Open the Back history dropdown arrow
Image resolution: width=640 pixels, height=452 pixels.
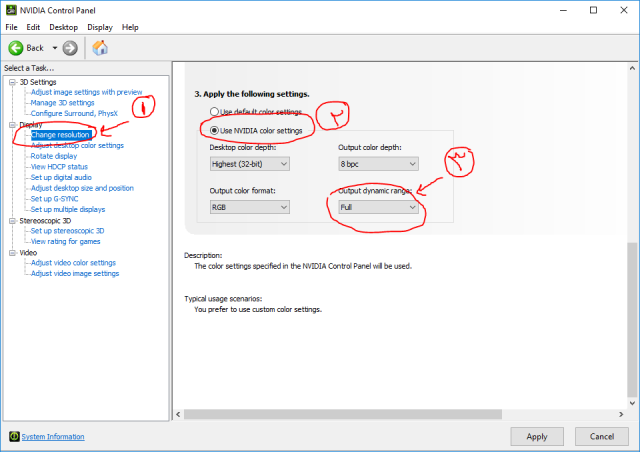coord(55,48)
